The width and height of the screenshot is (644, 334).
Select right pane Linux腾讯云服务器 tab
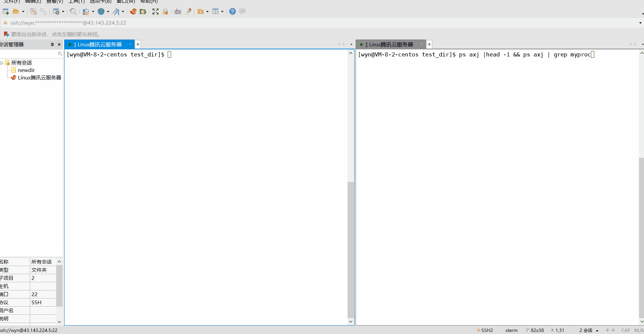point(389,45)
